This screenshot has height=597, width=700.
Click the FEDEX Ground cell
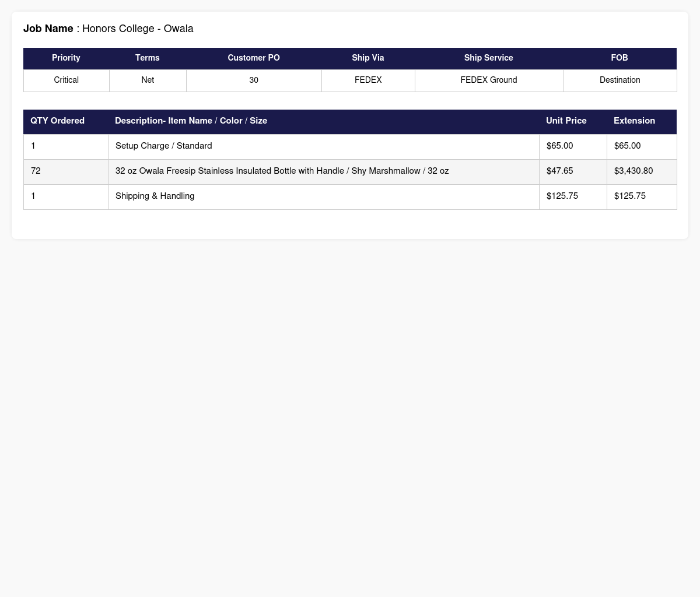489,80
